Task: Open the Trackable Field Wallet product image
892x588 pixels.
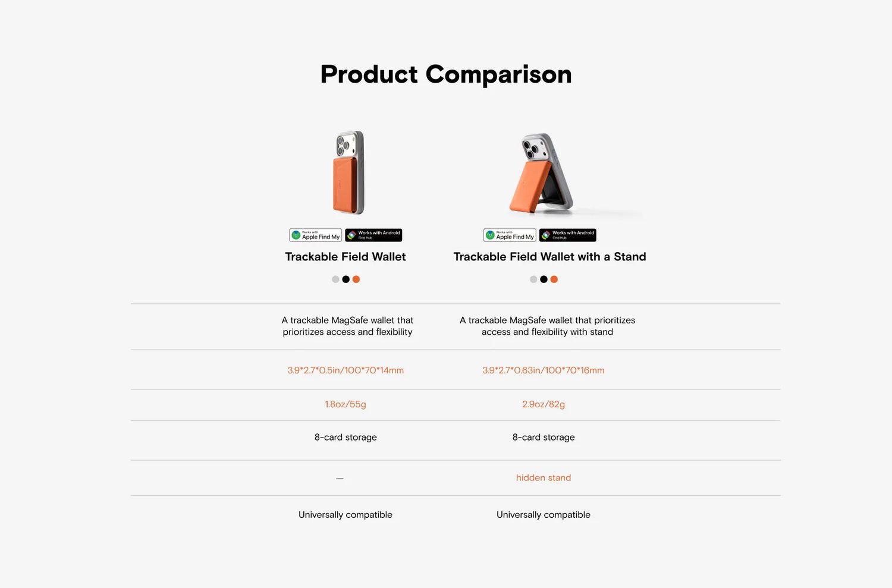Action: coord(348,172)
